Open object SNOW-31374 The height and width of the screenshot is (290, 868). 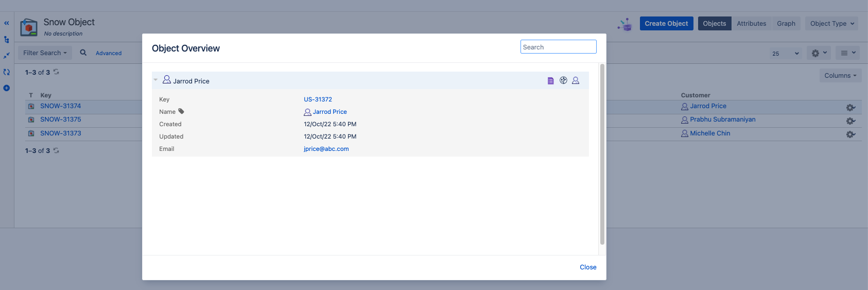click(61, 106)
